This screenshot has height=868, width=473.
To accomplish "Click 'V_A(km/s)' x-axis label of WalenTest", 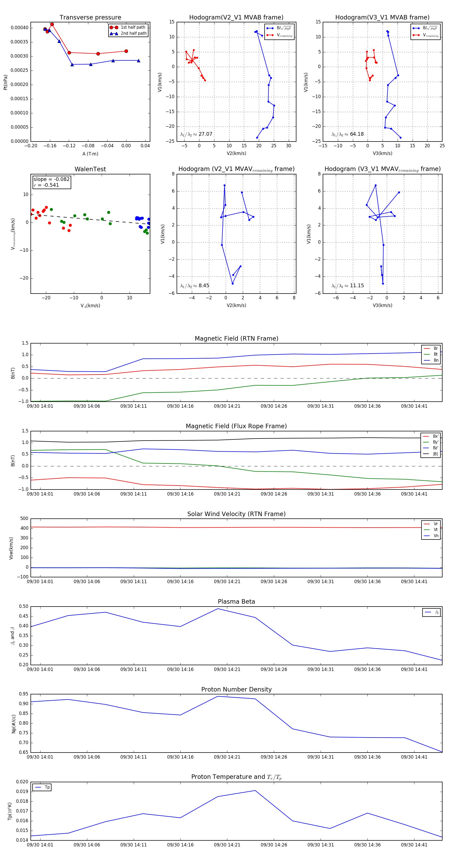I will [90, 306].
